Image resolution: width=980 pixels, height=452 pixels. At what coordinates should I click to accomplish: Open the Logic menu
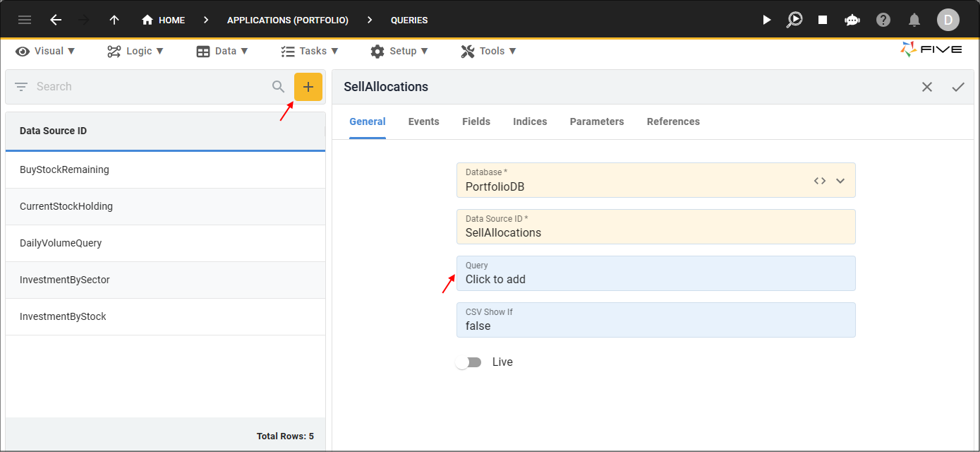point(135,51)
